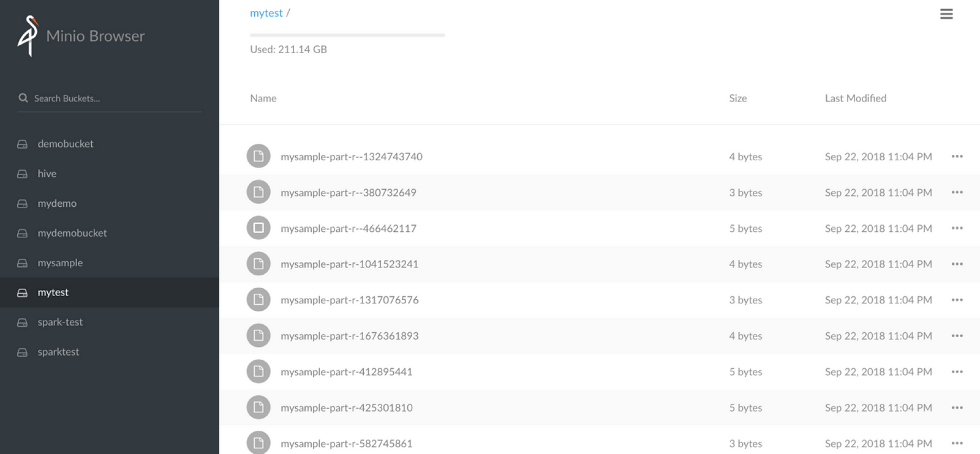The image size is (980, 454).
Task: Click the drive icon next to hive
Action: coord(23,174)
